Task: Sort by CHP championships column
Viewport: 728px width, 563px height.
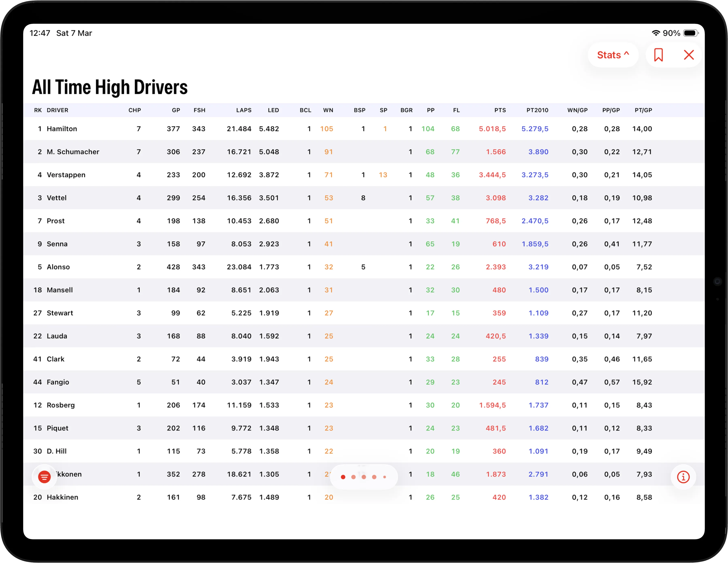Action: [135, 110]
